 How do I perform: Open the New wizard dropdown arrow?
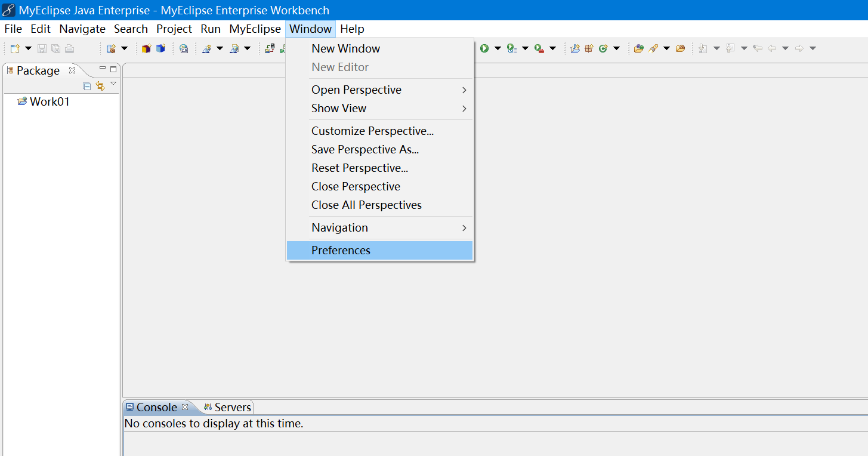tap(28, 49)
